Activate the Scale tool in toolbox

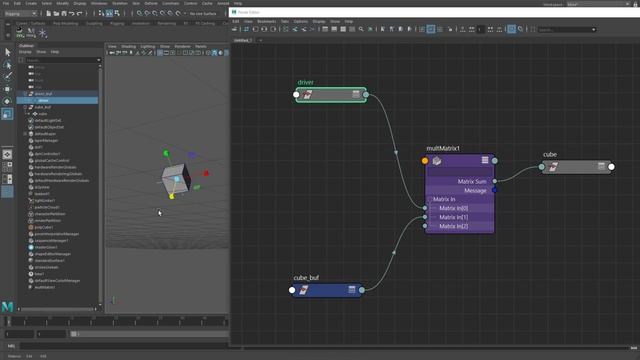7,113
